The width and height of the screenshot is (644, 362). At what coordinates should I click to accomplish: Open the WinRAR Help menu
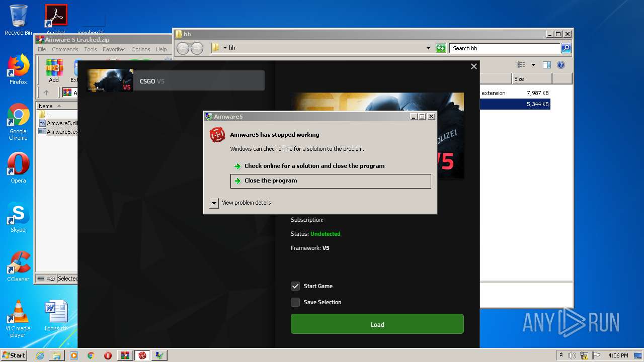(161, 49)
